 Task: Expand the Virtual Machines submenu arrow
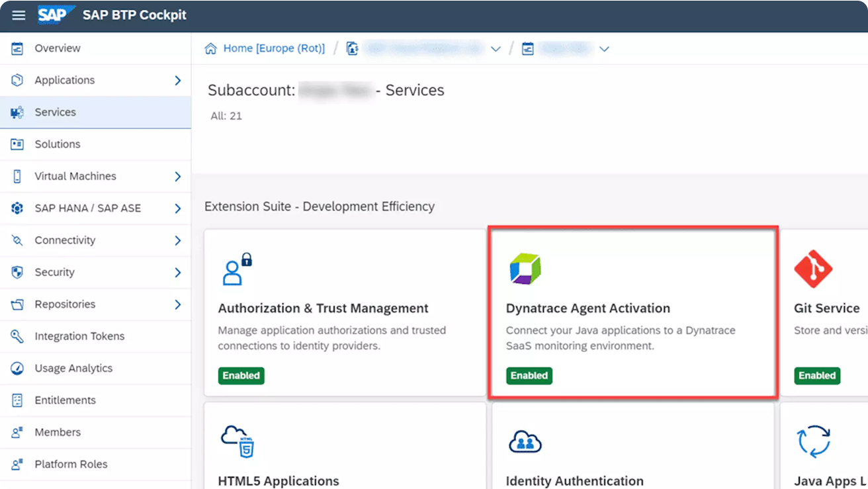[x=177, y=177]
